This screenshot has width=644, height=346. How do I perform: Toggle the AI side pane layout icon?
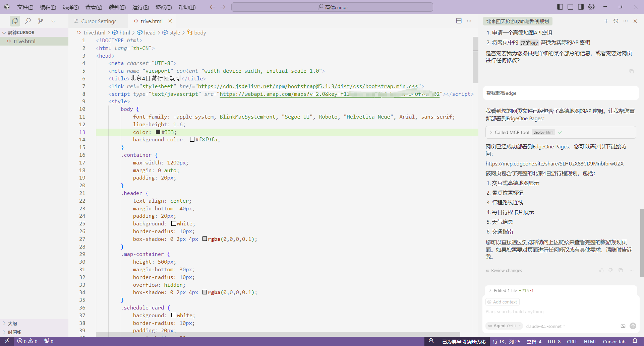click(x=581, y=7)
